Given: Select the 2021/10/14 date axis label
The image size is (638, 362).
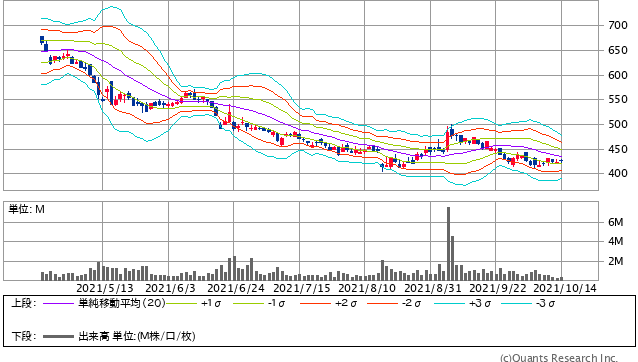Looking at the screenshot, I should click(x=565, y=288).
